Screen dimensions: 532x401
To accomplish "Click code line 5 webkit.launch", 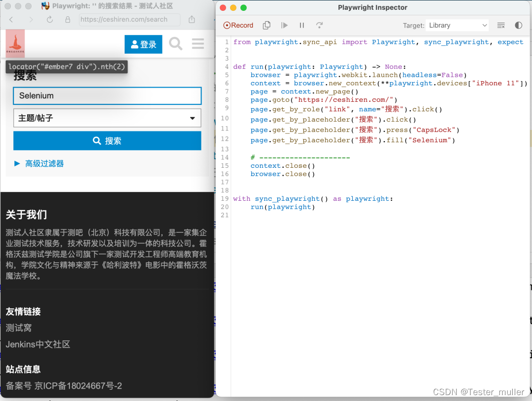I will click(x=359, y=75).
